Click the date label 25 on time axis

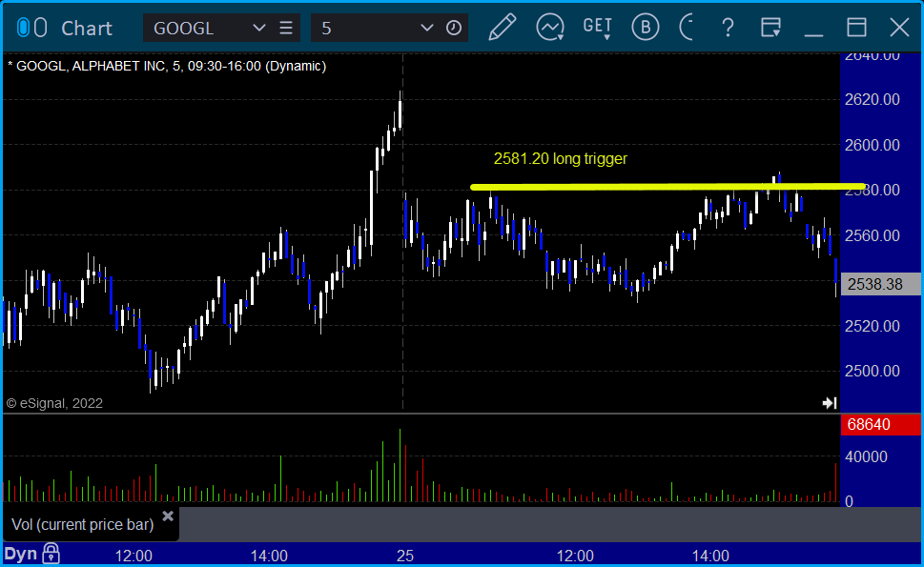click(405, 556)
